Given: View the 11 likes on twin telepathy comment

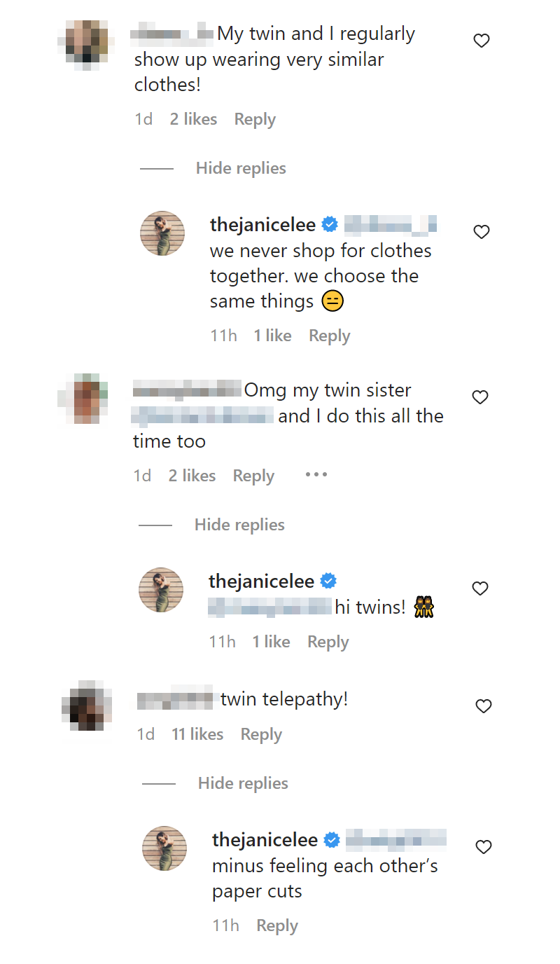Looking at the screenshot, I should click(197, 734).
